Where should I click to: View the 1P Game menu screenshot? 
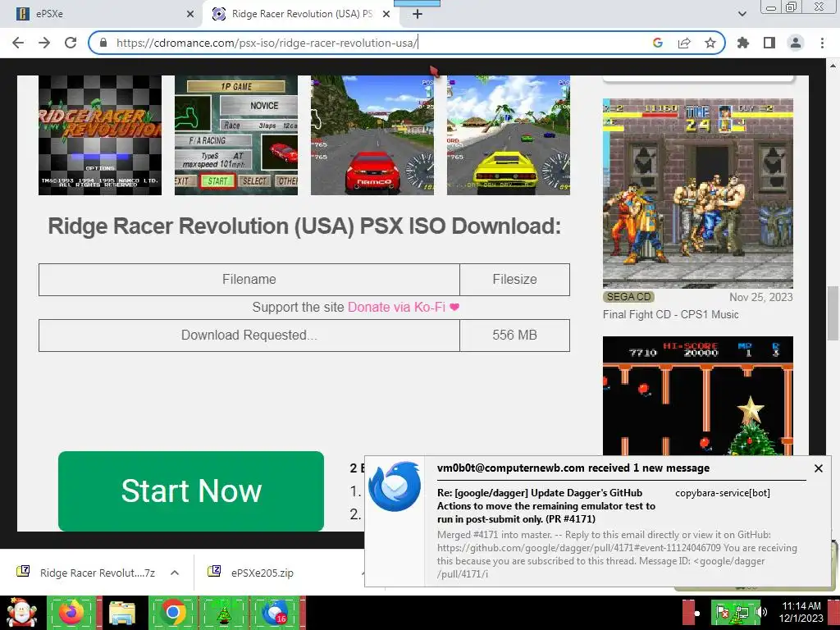click(236, 135)
